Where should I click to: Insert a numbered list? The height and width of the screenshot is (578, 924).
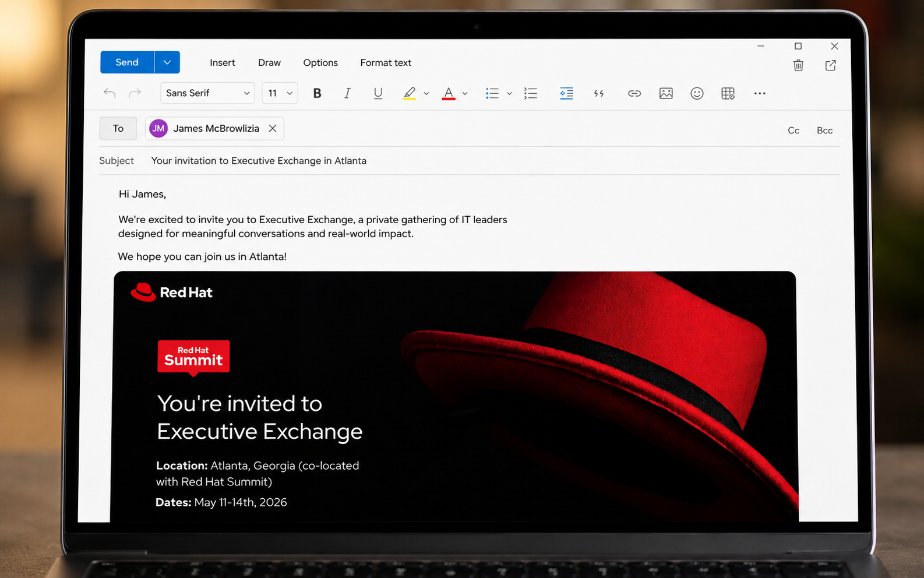531,93
